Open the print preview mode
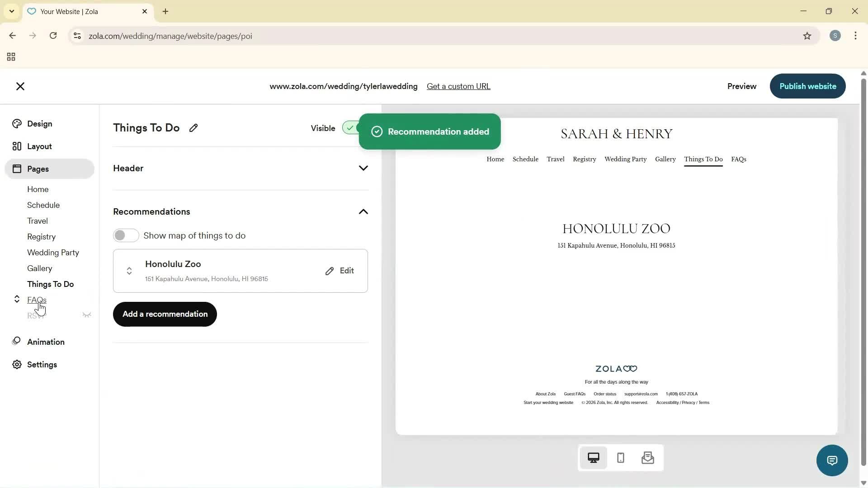This screenshot has height=488, width=868. coord(647,458)
